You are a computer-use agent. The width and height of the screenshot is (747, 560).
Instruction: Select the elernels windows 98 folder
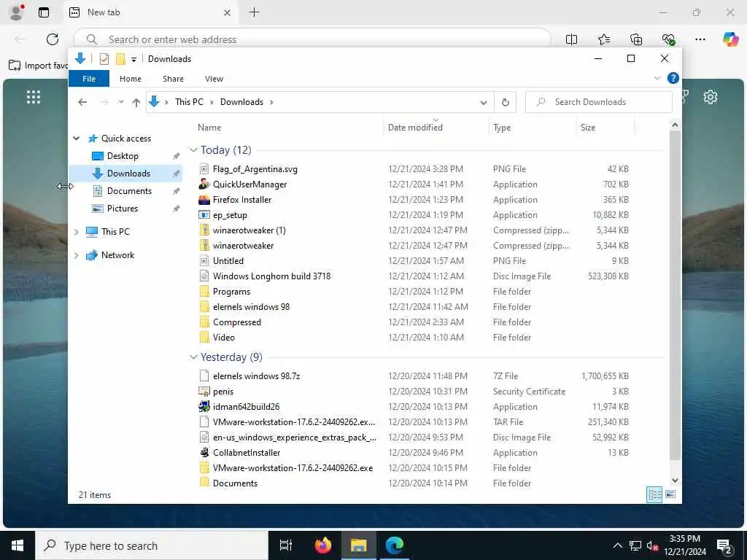pyautogui.click(x=251, y=307)
